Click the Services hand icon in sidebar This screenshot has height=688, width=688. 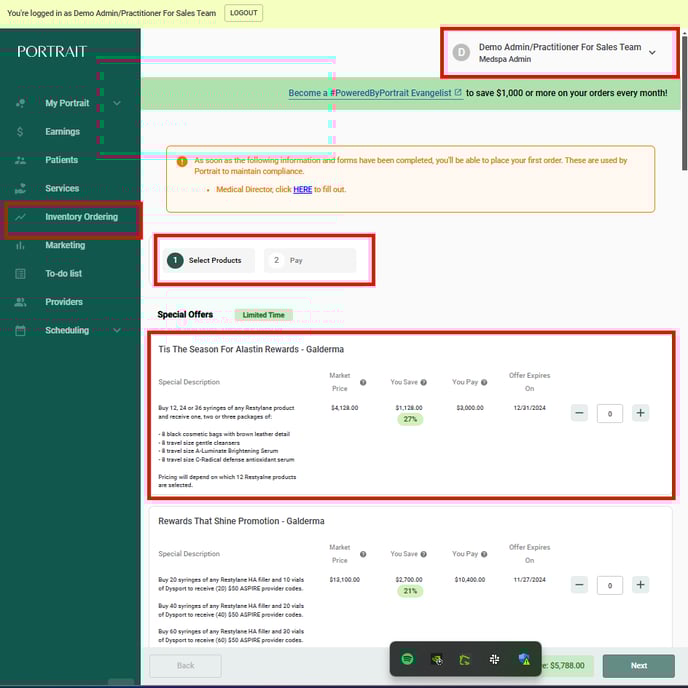[20, 188]
